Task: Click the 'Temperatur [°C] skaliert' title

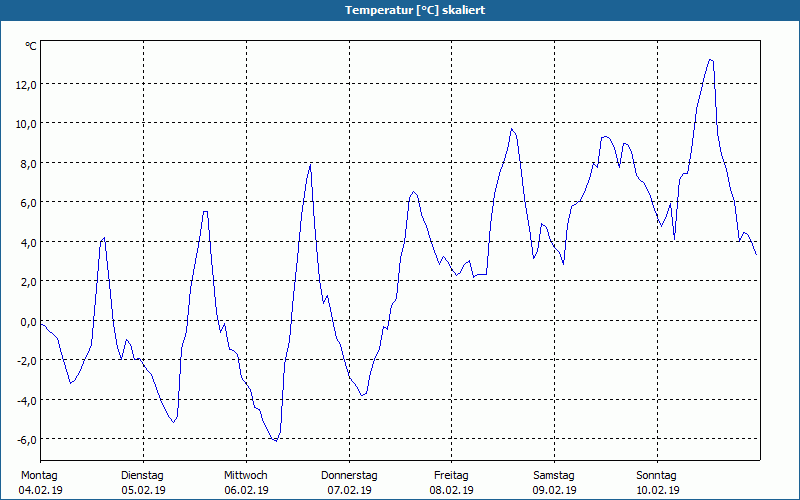Action: pyautogui.click(x=415, y=10)
